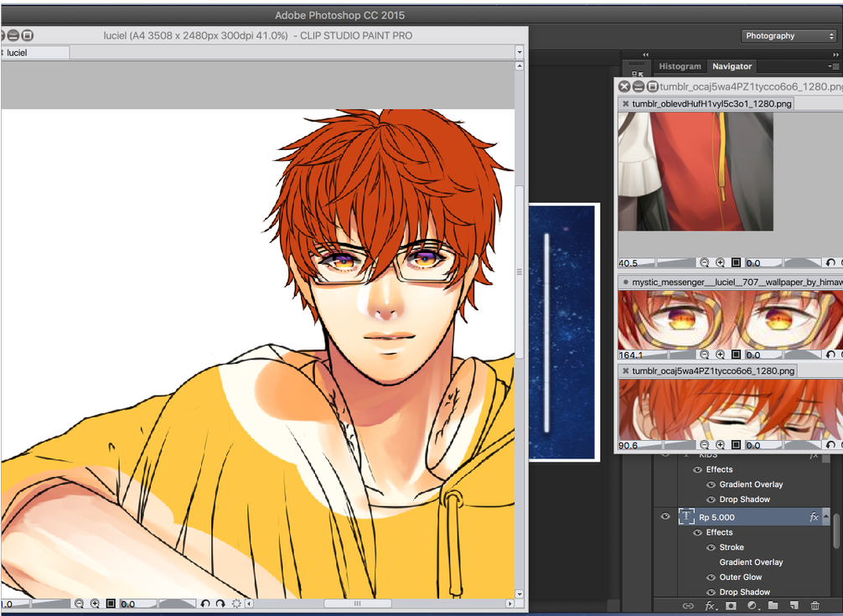Rotate the luciel canvas left
Viewport: 843px width, 616px height.
[204, 603]
